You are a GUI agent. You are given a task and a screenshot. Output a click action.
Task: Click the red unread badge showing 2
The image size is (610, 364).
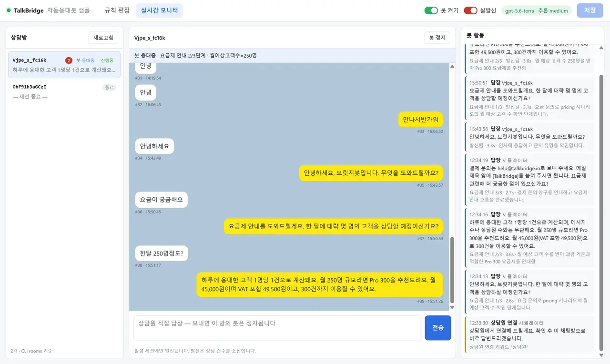point(69,61)
